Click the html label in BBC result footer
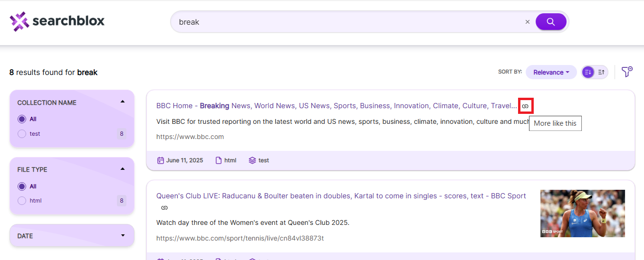 [231, 160]
